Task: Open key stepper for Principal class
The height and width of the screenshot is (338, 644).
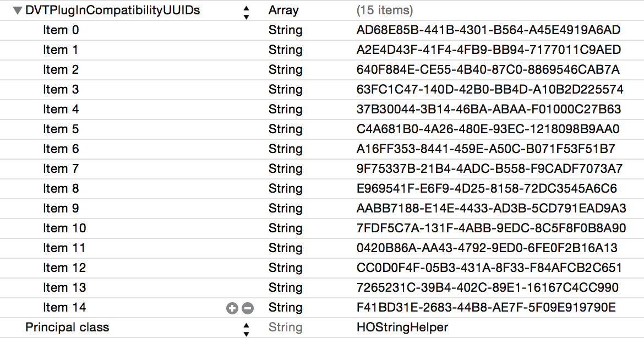Action: (246, 329)
